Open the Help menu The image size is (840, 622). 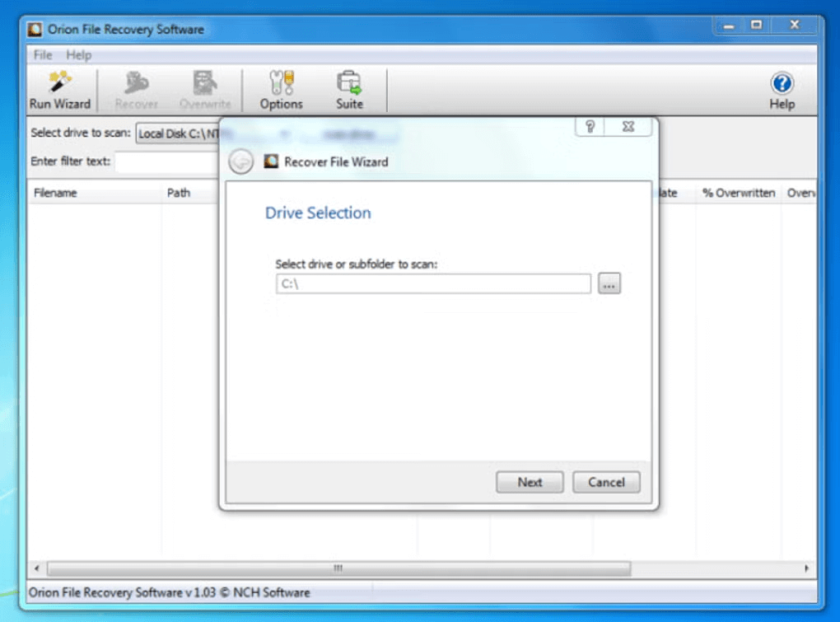79,54
